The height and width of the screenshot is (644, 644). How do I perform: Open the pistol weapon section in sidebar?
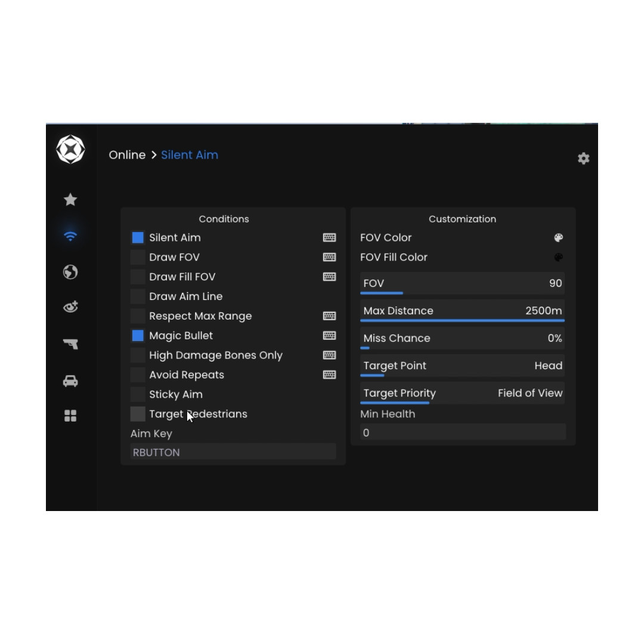(x=70, y=344)
